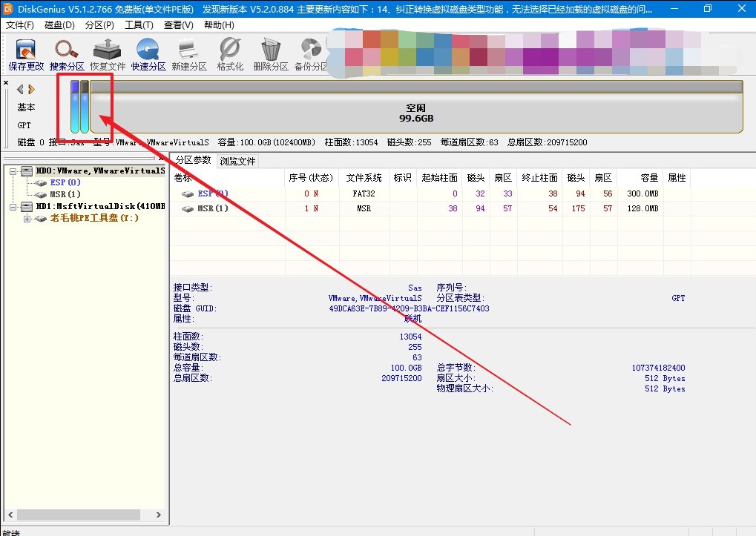Click the HD0 disk icon in the tree
This screenshot has height=536, width=756.
[27, 171]
